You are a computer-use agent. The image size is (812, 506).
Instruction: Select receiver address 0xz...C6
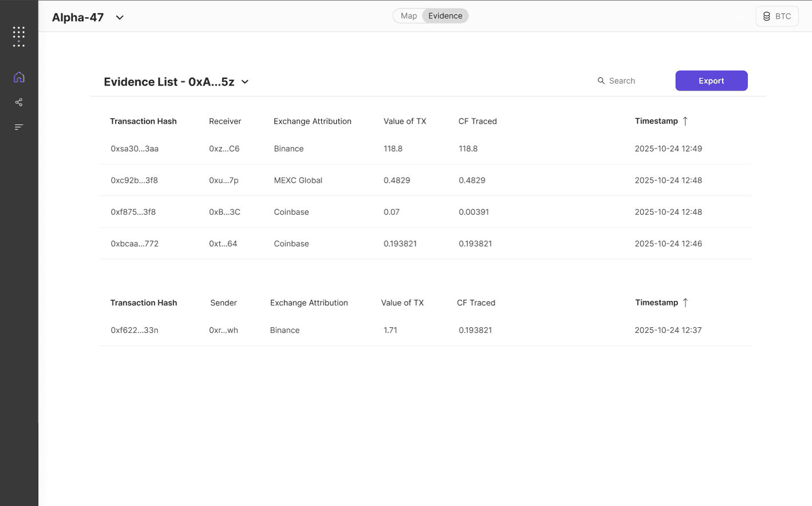pos(224,148)
